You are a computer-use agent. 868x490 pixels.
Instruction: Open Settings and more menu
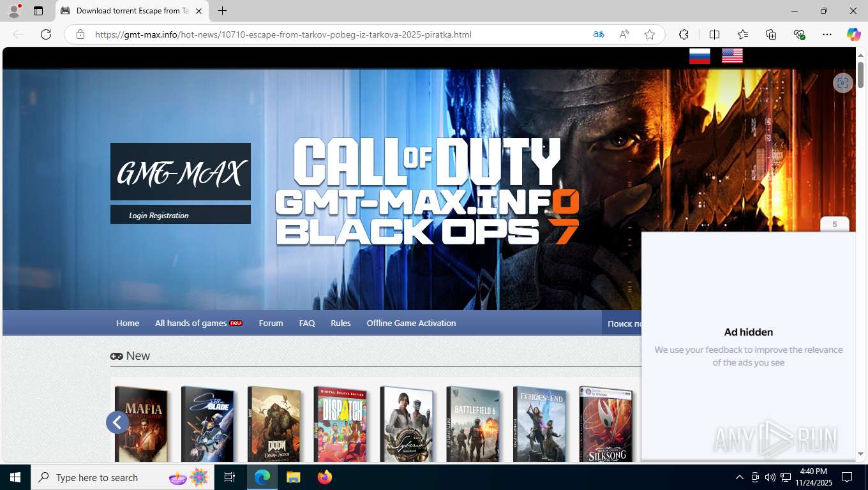(827, 34)
